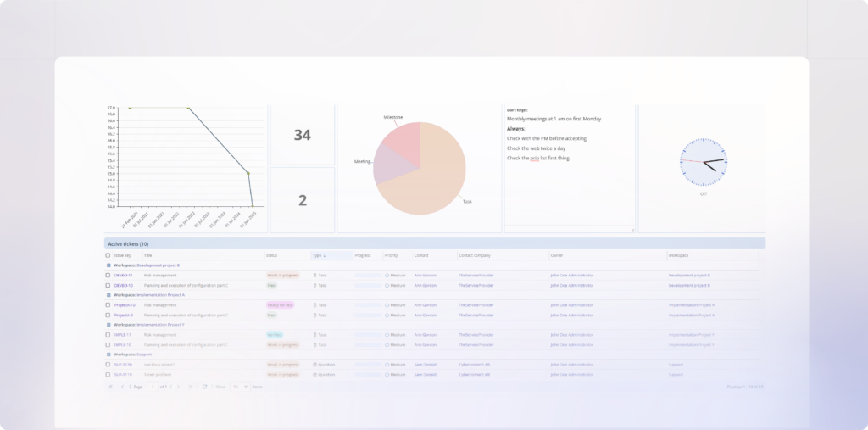Click Medium priority icon in ProjectA-10 row

click(387, 305)
